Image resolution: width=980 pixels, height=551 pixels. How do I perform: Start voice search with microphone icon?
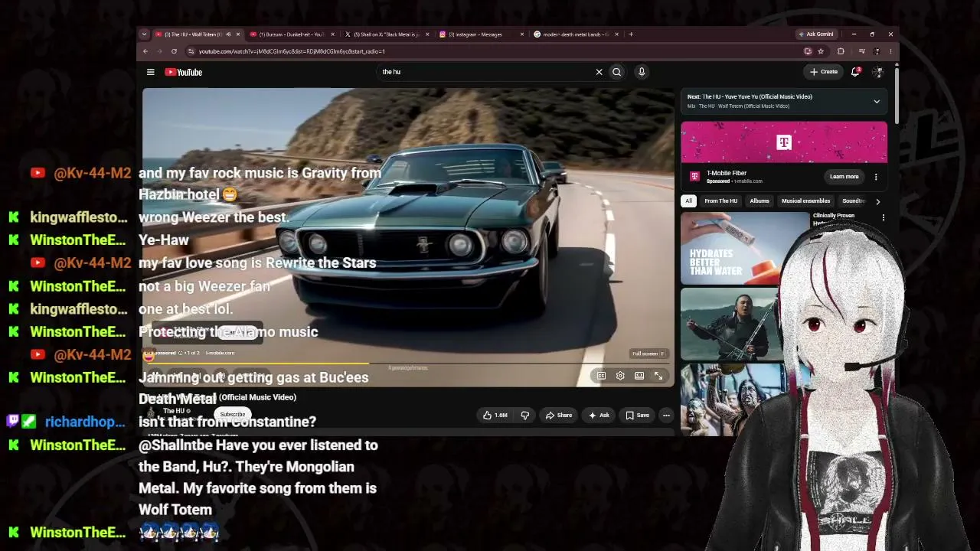642,72
